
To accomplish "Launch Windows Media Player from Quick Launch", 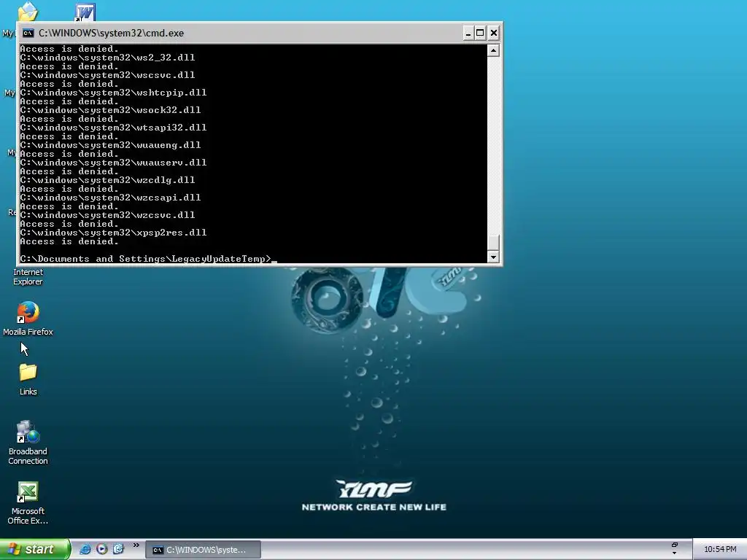I will click(x=101, y=549).
